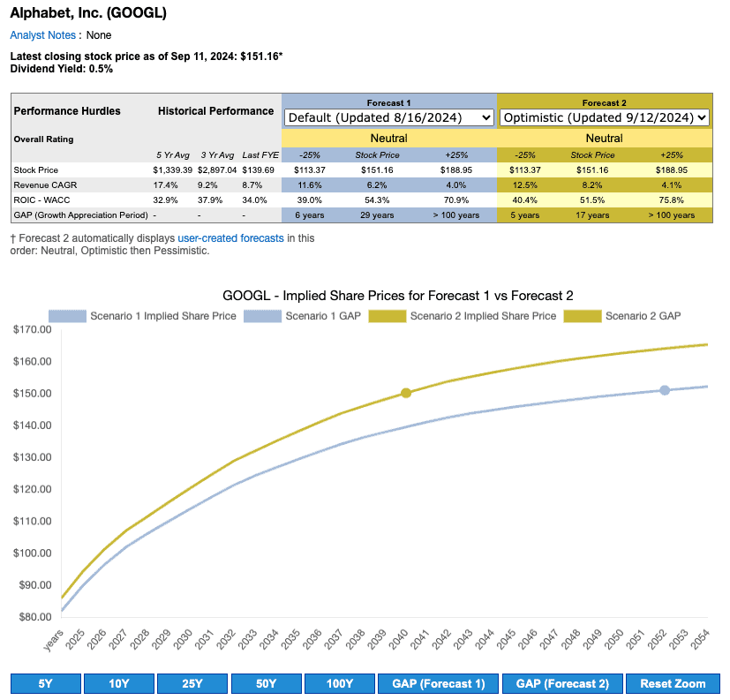Click the 5 Yr Avg column header
This screenshot has width=730, height=700.
point(173,155)
